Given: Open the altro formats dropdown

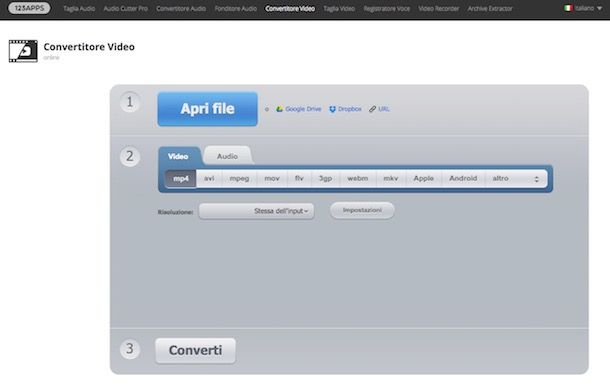Looking at the screenshot, I should pyautogui.click(x=516, y=179).
